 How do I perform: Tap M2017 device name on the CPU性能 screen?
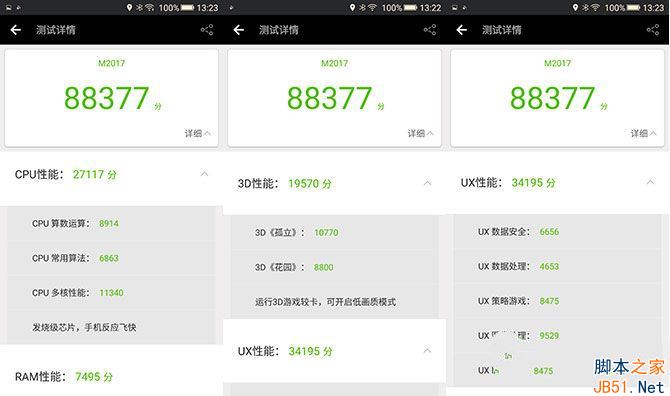coord(112,63)
